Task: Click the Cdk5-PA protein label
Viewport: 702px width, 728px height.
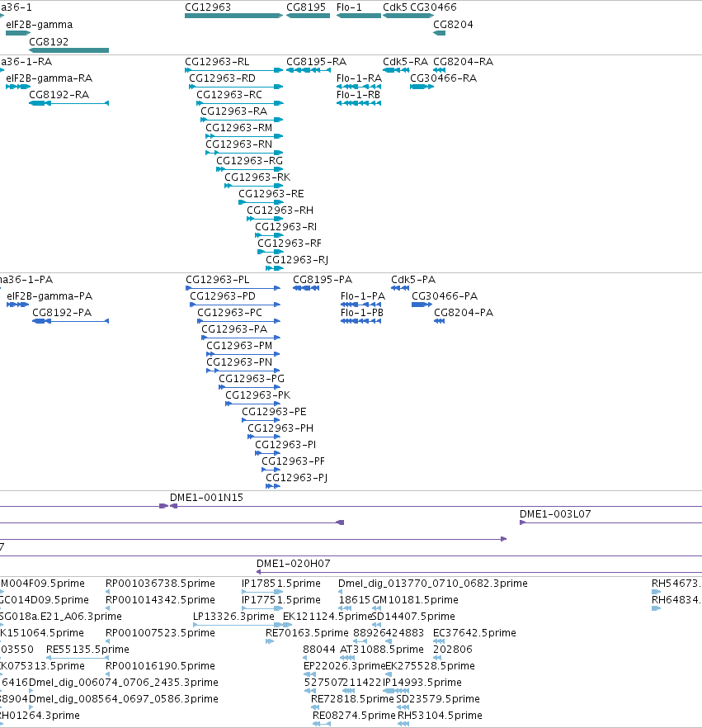Action: pyautogui.click(x=413, y=280)
